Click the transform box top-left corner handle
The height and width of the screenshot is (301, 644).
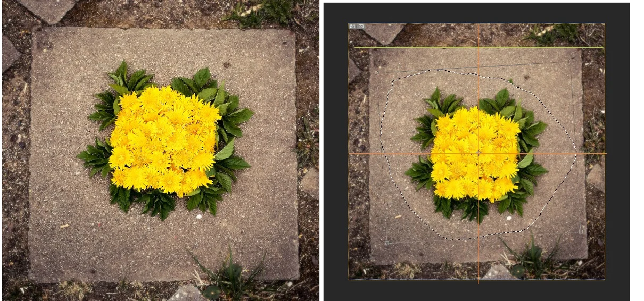[x=377, y=72]
